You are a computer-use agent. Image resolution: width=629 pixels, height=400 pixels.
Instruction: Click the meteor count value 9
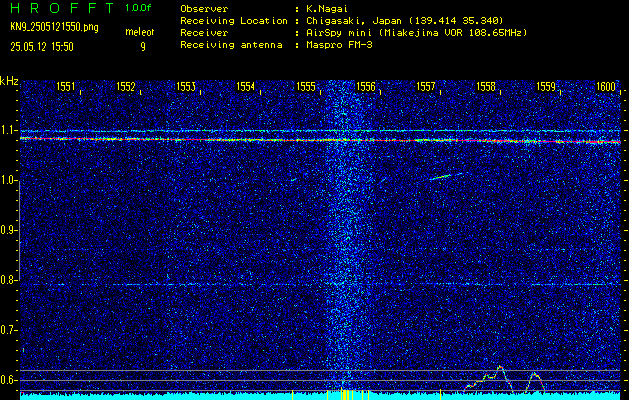(x=143, y=47)
